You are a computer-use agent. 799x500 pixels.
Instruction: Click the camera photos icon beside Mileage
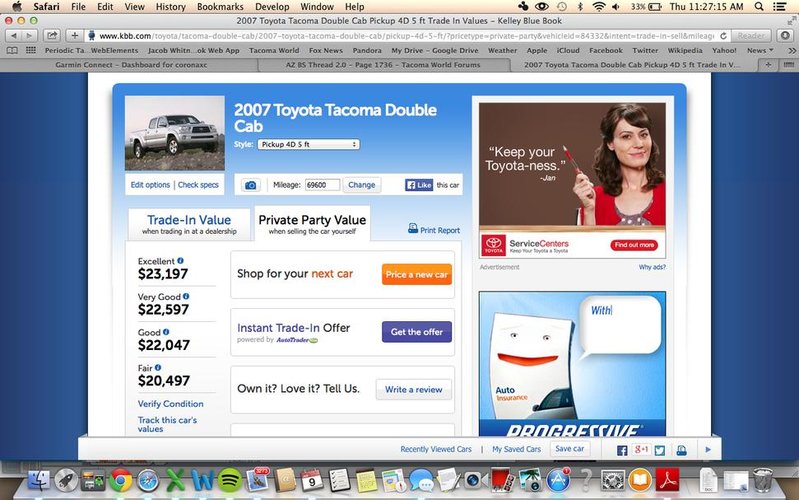[250, 185]
